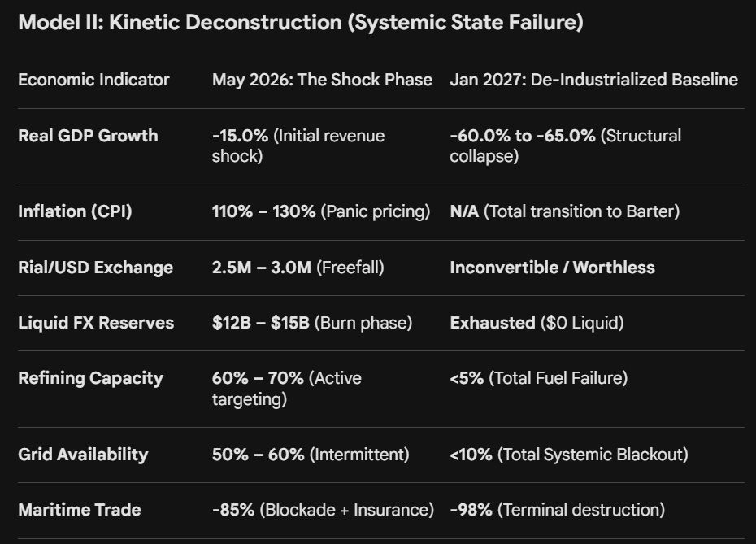Click the 110% – 130% panic pricing cell
The image size is (756, 544).
click(x=321, y=211)
